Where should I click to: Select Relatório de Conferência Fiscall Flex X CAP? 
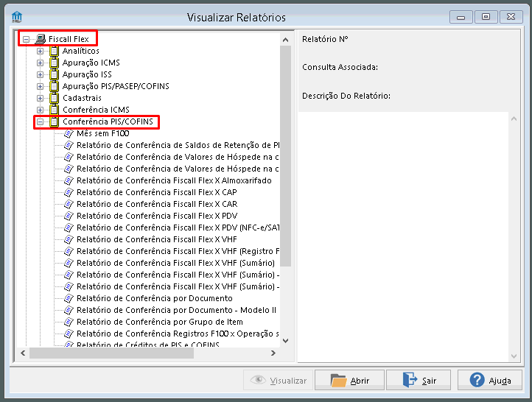(x=157, y=192)
